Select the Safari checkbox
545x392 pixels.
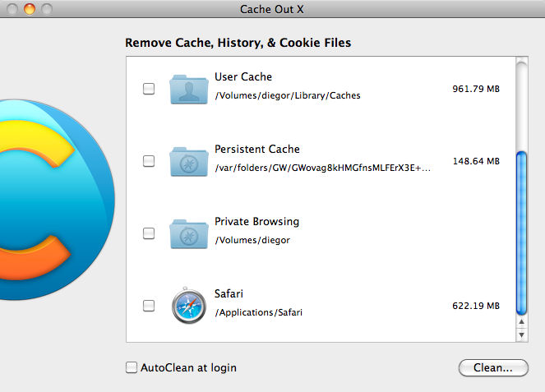pos(149,306)
